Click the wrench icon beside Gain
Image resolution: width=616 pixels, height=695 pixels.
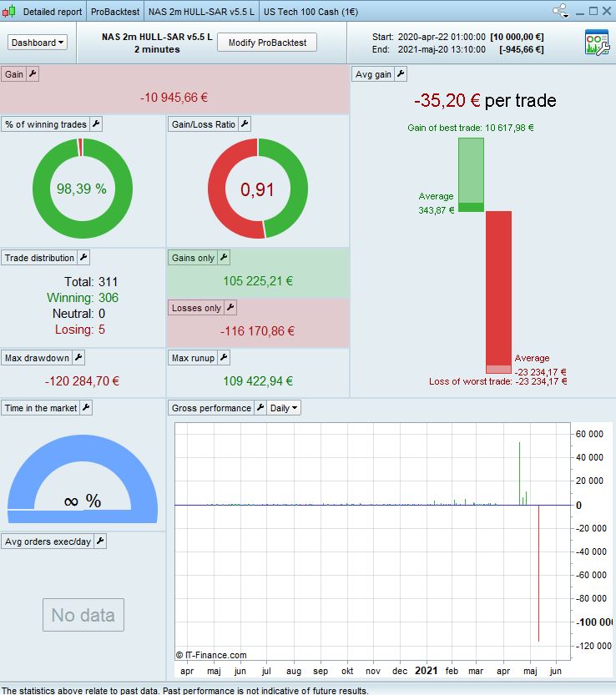tap(33, 74)
